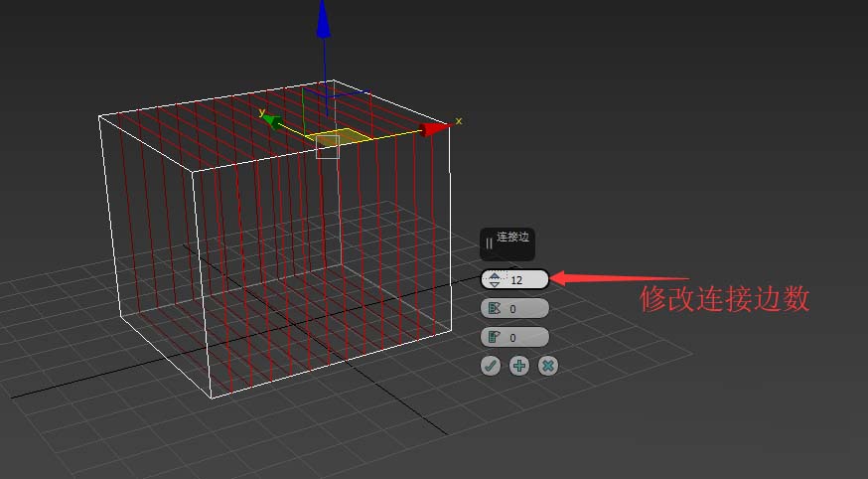The width and height of the screenshot is (868, 479).
Task: Click the slide icon beside its 0
Action: [494, 337]
